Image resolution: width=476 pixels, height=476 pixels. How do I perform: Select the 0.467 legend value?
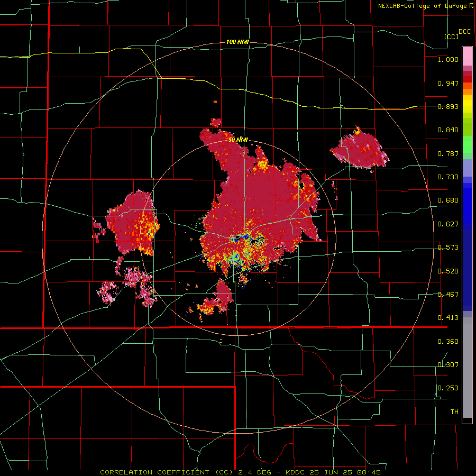coord(448,295)
